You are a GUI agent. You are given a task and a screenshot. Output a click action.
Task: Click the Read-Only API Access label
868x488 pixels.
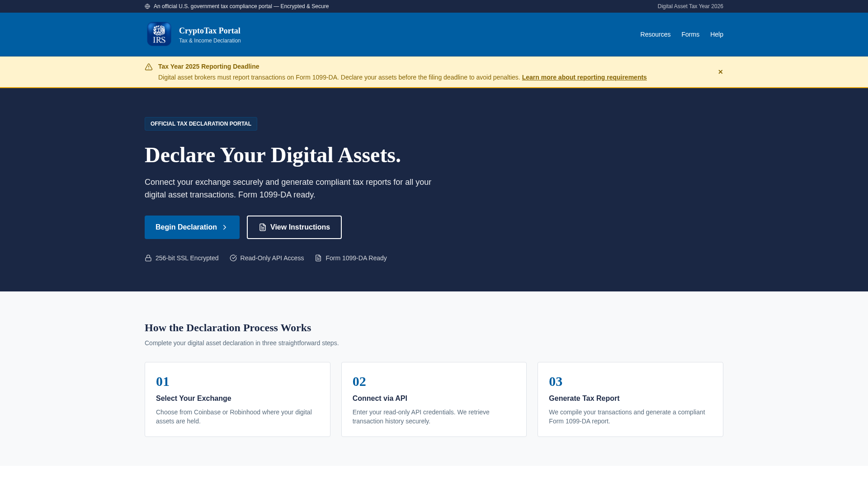[272, 258]
